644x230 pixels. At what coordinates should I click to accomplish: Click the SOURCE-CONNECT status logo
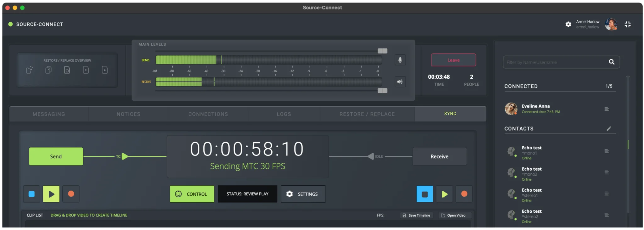36,24
